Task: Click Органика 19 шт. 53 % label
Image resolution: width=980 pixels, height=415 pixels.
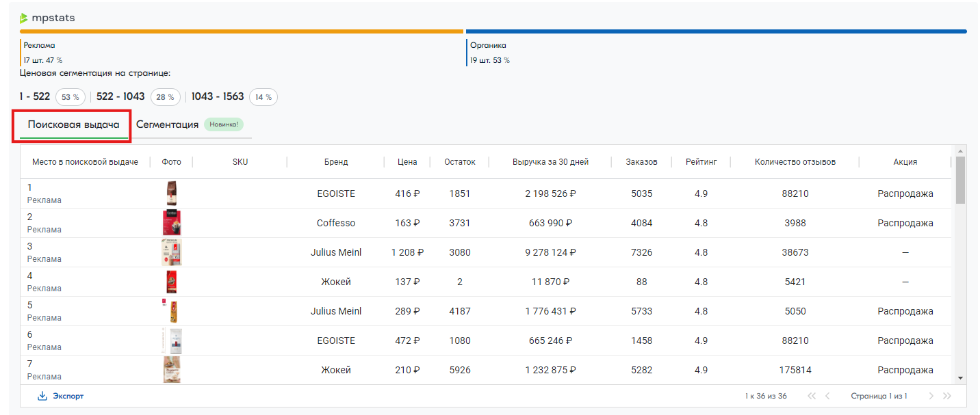Action: 489,53
